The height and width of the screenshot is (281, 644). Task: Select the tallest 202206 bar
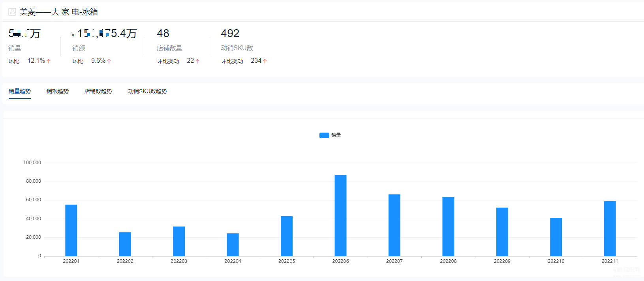tap(340, 215)
